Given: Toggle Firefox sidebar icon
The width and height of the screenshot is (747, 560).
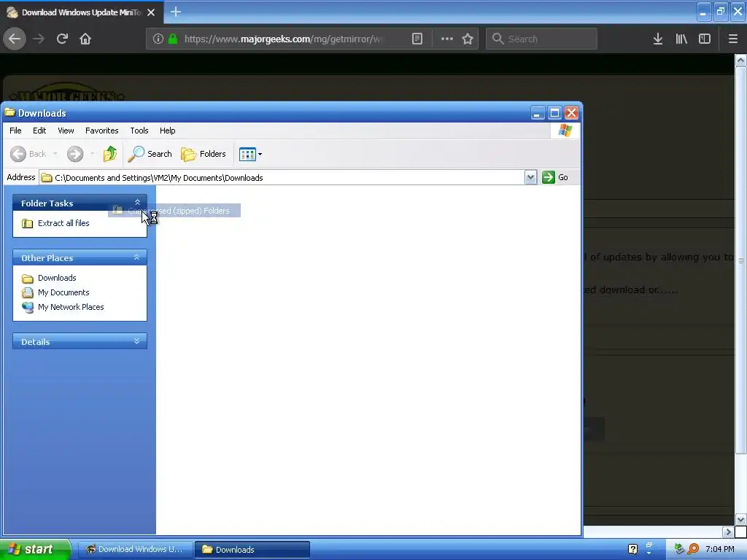Looking at the screenshot, I should (705, 39).
